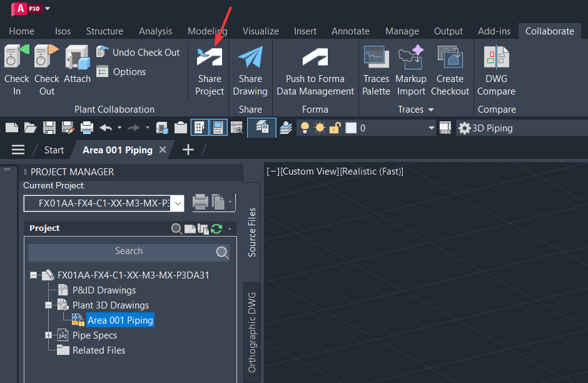
Task: Select P&ID Drawings in project tree
Action: tap(104, 290)
